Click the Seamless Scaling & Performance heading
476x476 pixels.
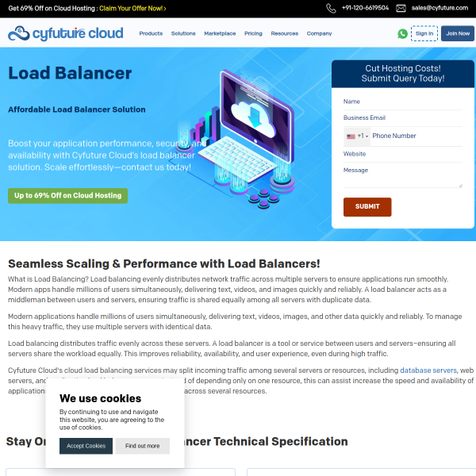click(164, 263)
